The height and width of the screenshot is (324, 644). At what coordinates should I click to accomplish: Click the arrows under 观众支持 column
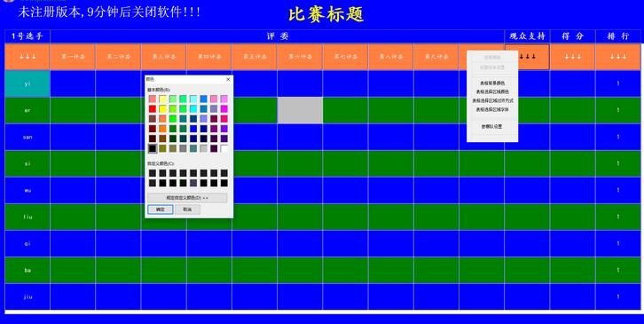528,57
